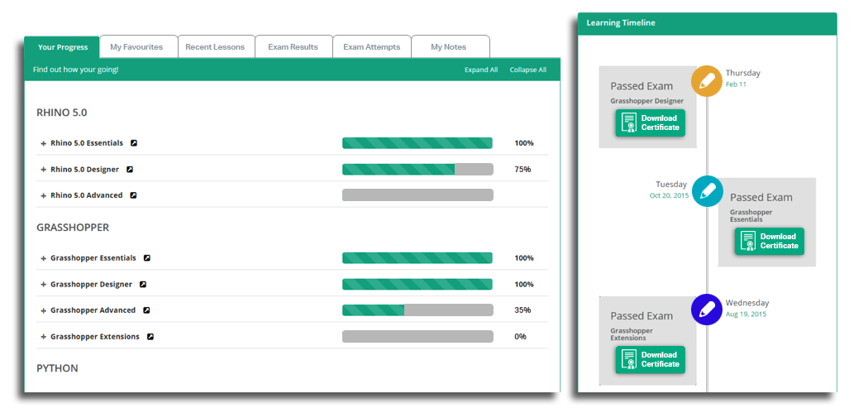The width and height of the screenshot is (868, 413).
Task: Click the GRASSHOPPER section heading
Action: tap(73, 228)
